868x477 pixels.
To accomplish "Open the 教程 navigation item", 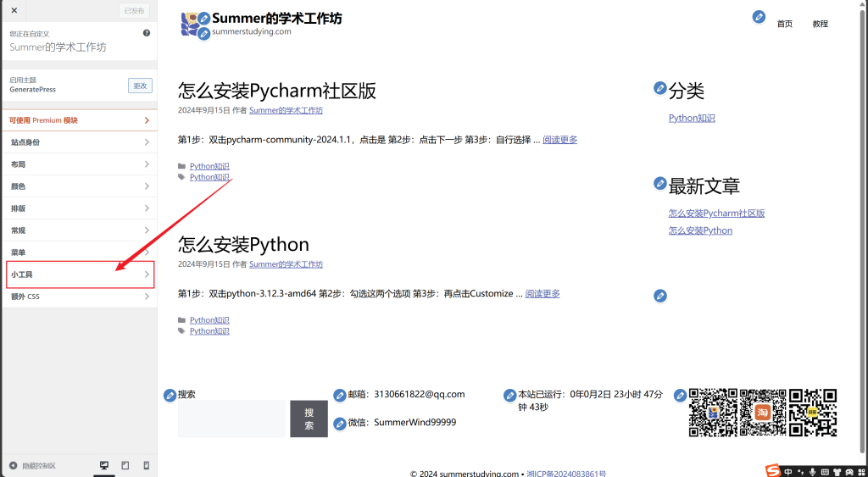I will (x=820, y=24).
